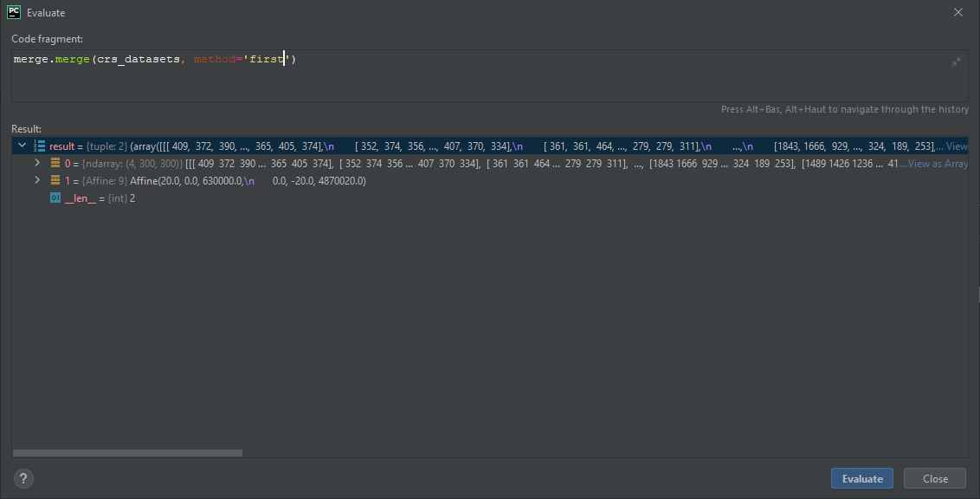The width and height of the screenshot is (980, 499).
Task: Collapse the result tuple node
Action: pos(23,146)
